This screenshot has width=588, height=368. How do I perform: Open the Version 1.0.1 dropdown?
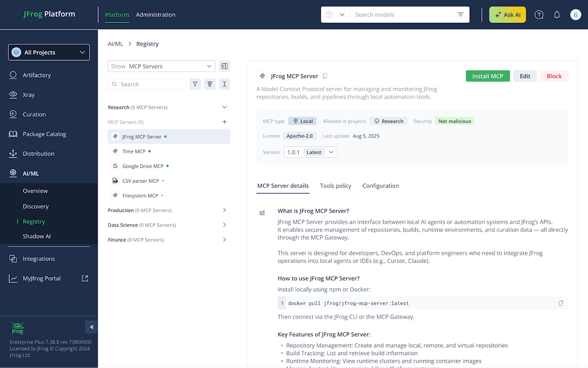click(310, 152)
